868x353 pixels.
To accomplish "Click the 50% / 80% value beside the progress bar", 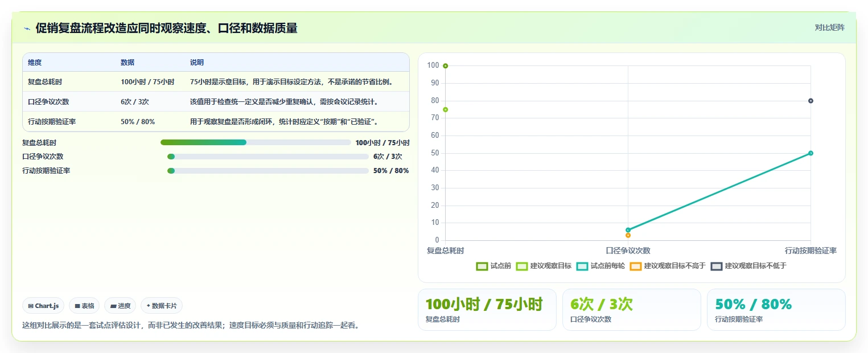I will [x=391, y=171].
